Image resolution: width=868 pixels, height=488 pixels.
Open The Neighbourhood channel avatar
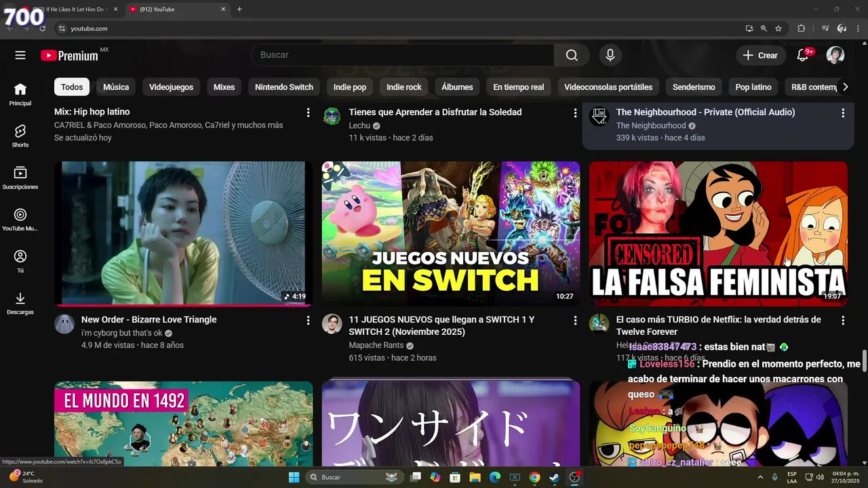click(599, 116)
